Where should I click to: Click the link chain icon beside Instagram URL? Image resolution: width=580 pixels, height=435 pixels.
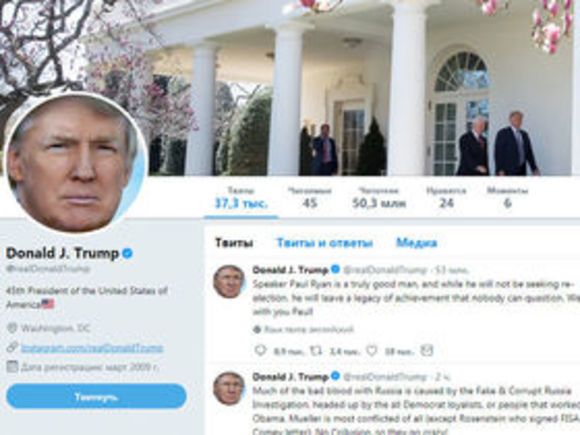click(12, 347)
